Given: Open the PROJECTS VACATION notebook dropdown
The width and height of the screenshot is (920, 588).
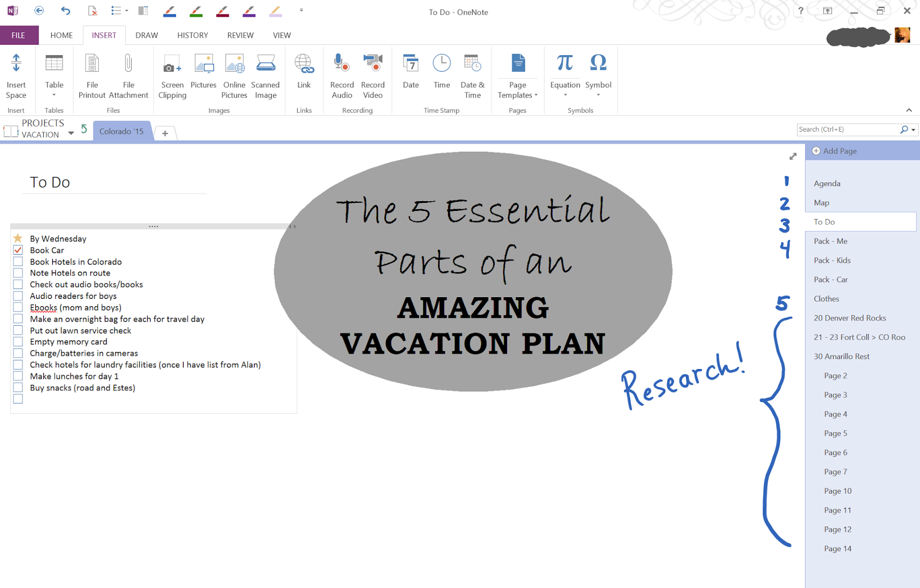Looking at the screenshot, I should click(x=71, y=132).
